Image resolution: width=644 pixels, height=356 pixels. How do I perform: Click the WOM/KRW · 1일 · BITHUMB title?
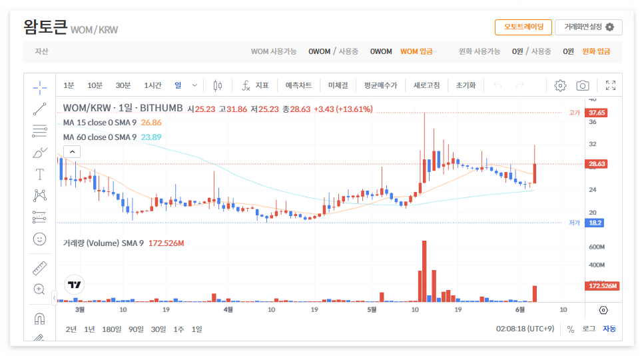click(123, 108)
